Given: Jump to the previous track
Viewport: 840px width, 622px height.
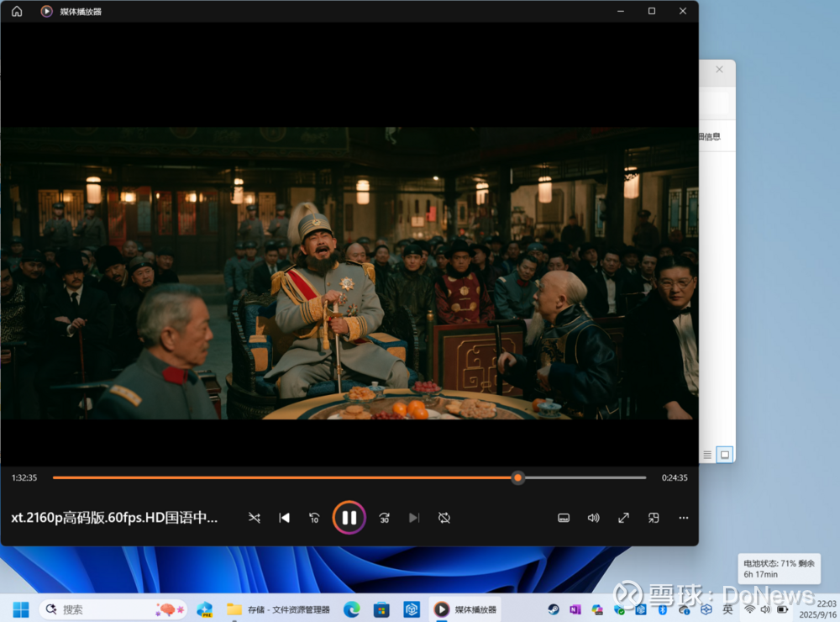Looking at the screenshot, I should click(285, 518).
